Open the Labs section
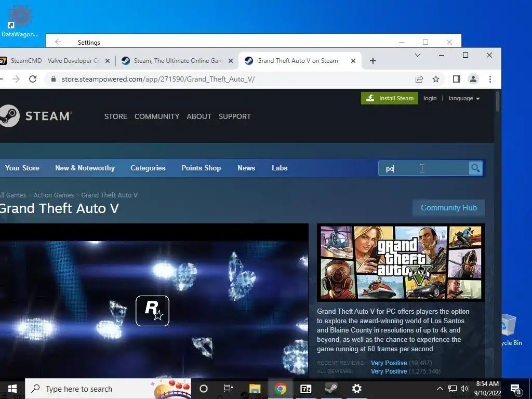Image resolution: width=532 pixels, height=399 pixels. [x=280, y=168]
